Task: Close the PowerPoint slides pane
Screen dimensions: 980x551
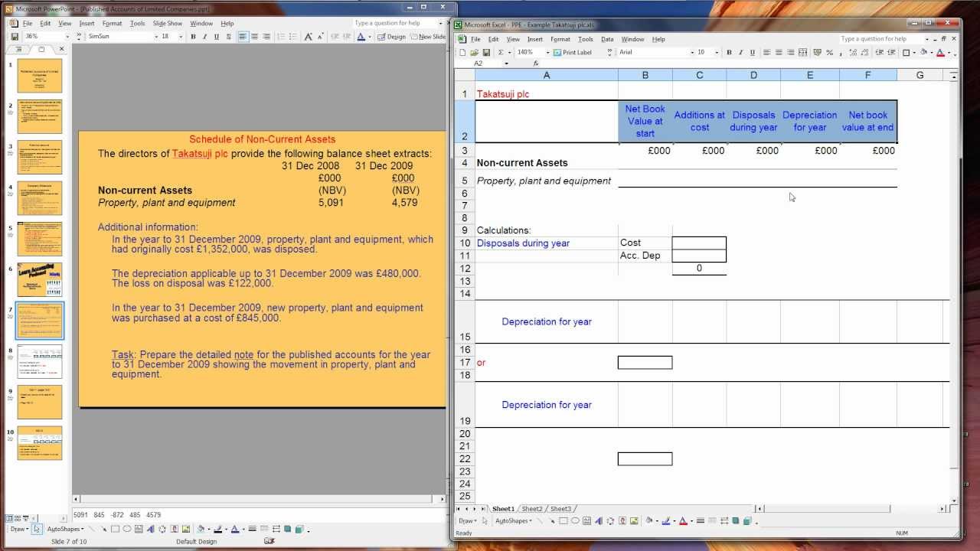Action: pos(61,49)
